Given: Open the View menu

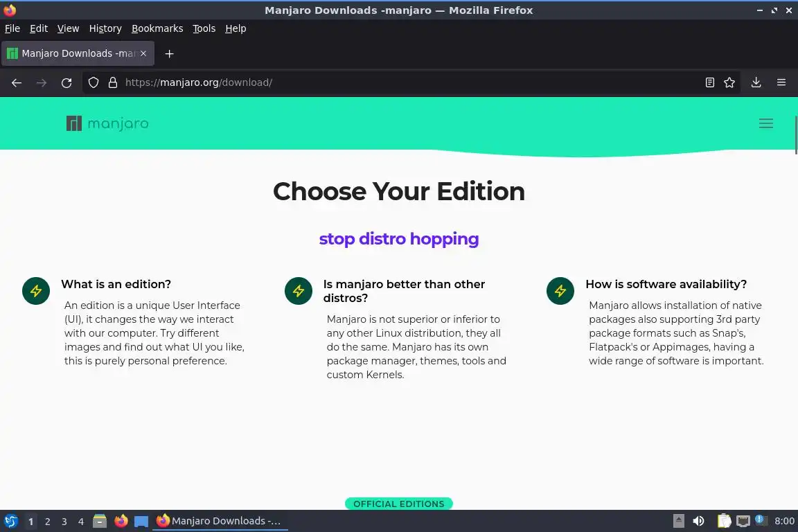Looking at the screenshot, I should click(68, 28).
